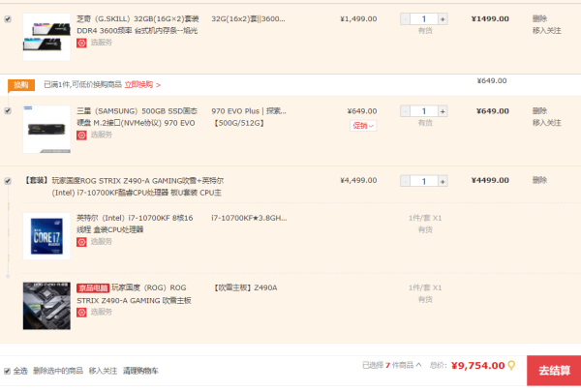Edit quantity field for Samsung SSD
Viewport: 581px width, 392px height.
(x=424, y=111)
